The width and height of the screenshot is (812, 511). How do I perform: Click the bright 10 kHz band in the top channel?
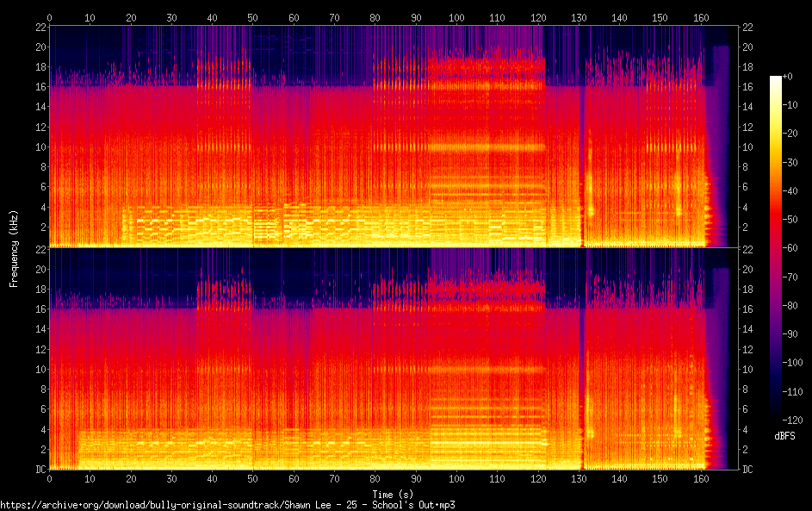[x=487, y=147]
